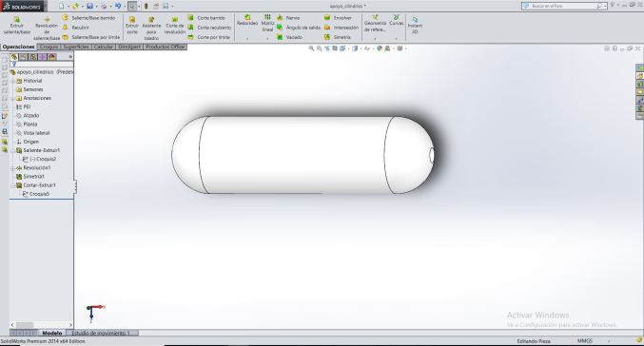
Task: Click the Undo arrow icon
Action: point(118,6)
